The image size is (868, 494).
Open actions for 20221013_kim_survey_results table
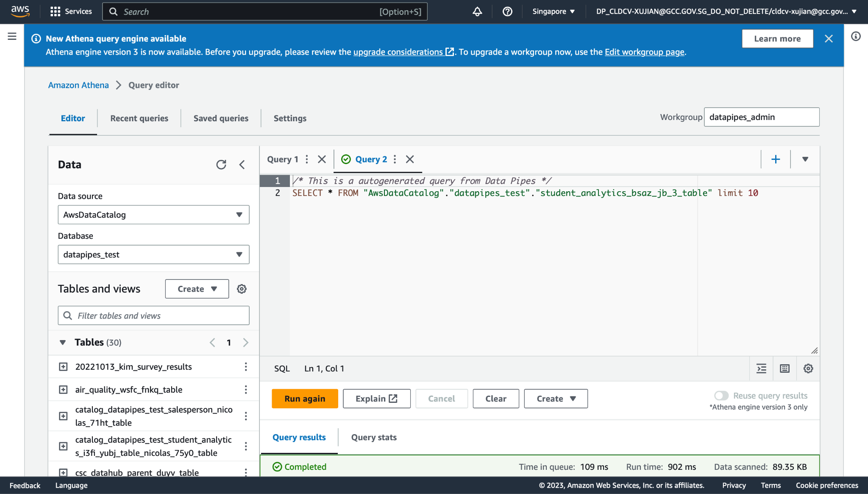tap(246, 367)
